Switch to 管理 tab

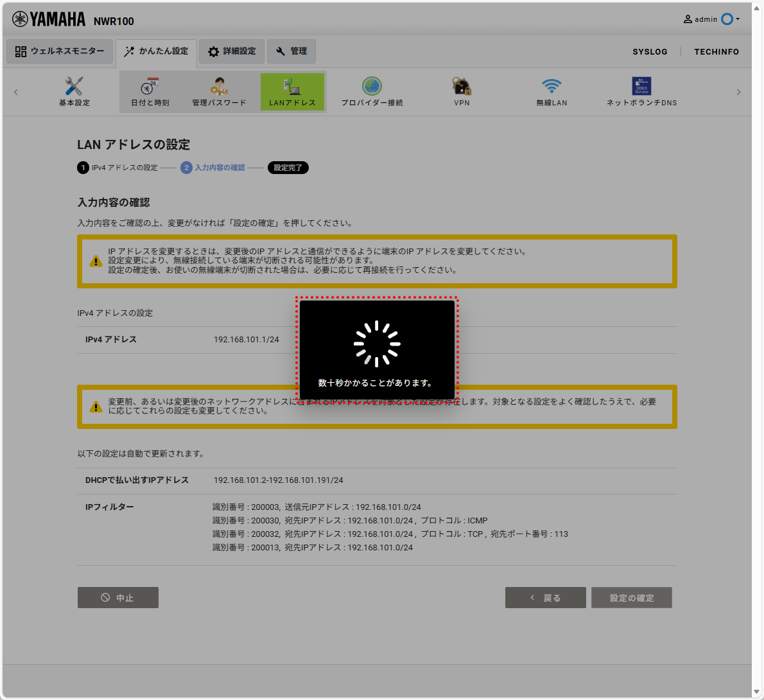click(x=291, y=51)
